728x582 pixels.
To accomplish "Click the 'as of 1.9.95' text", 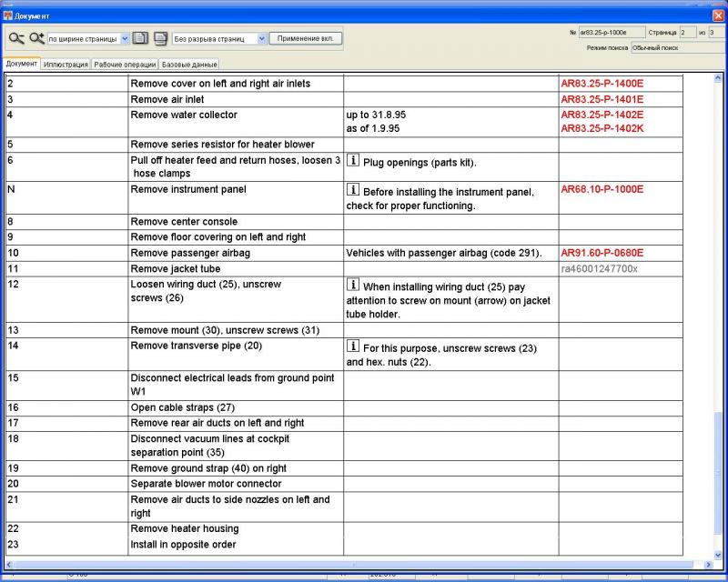I will 373,128.
